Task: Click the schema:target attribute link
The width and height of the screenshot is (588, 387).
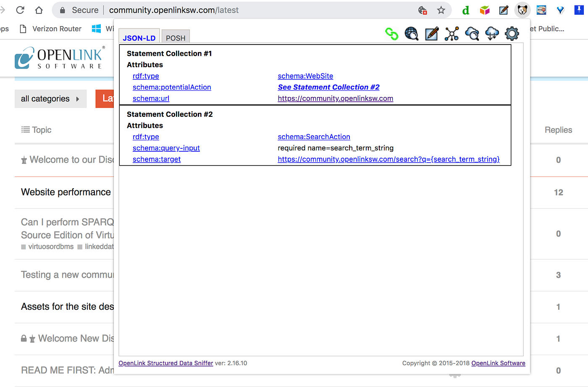Action: (x=157, y=159)
